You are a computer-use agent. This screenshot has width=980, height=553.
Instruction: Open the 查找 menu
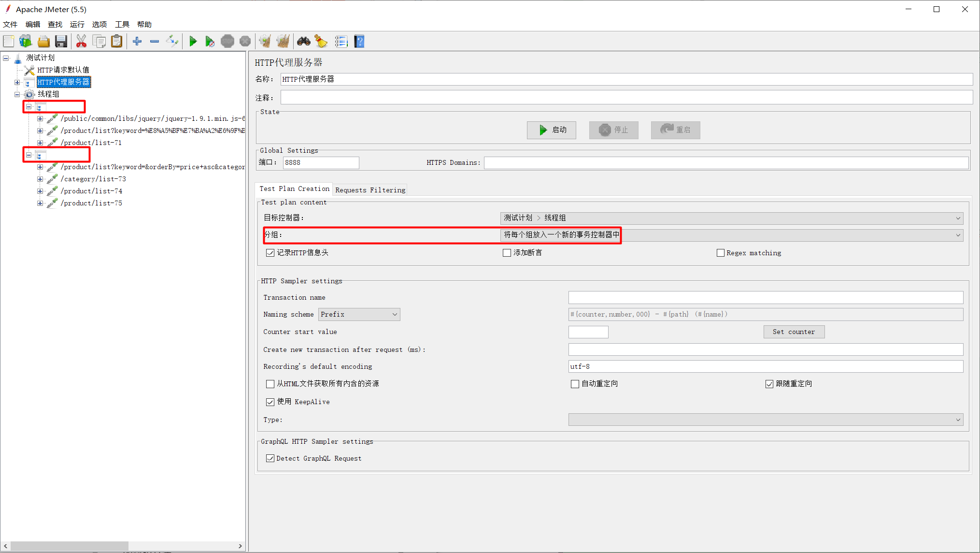[x=55, y=25]
